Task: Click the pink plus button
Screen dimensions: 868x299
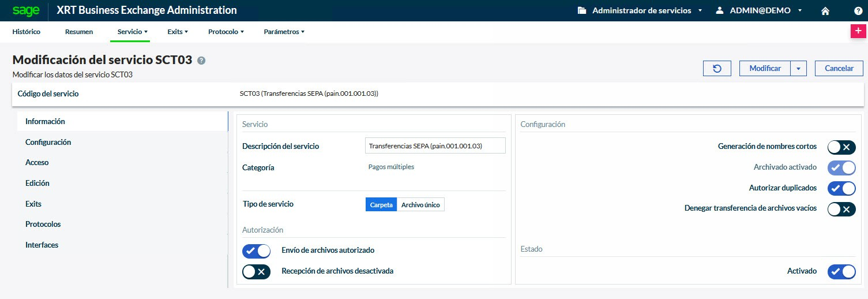Action: [x=858, y=31]
